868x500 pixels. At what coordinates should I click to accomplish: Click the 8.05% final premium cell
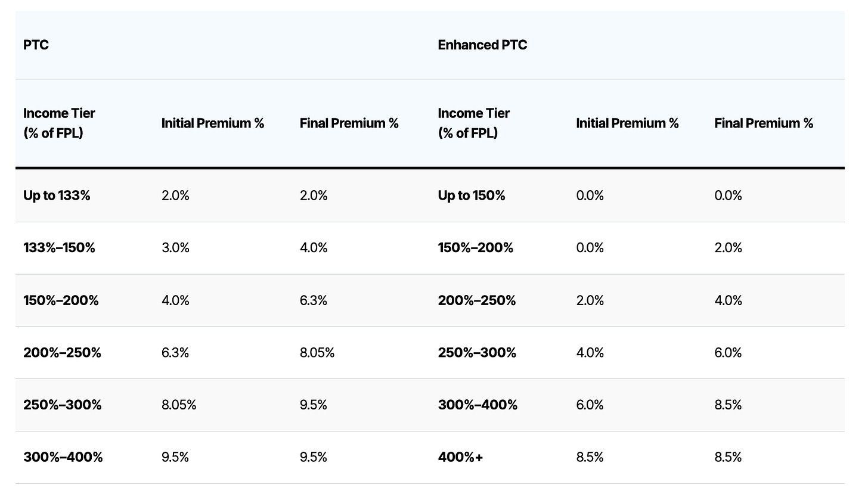pyautogui.click(x=317, y=353)
